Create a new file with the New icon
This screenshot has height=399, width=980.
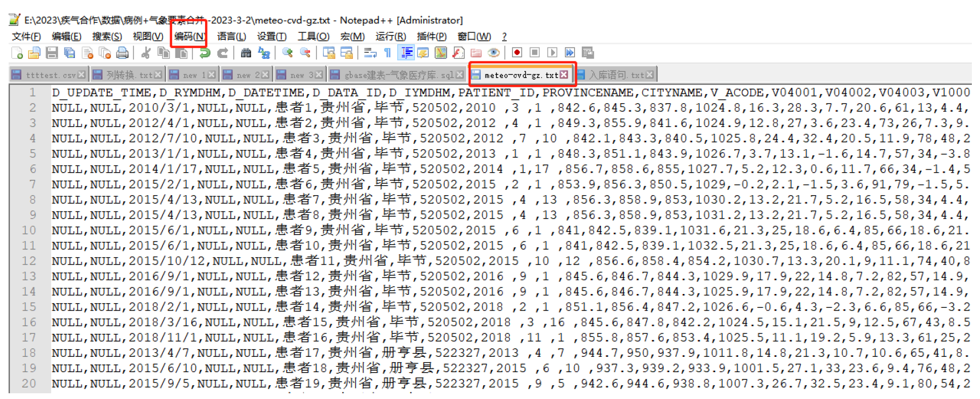17,53
